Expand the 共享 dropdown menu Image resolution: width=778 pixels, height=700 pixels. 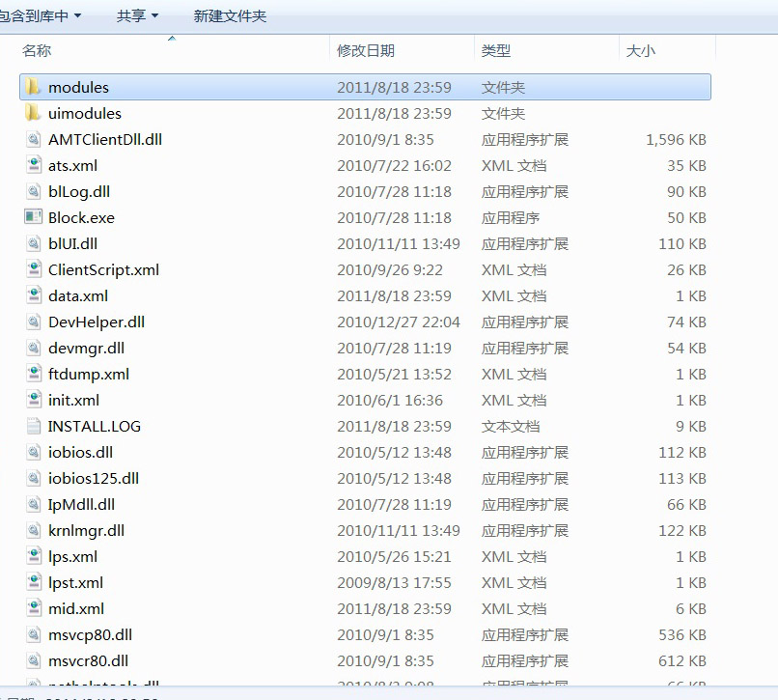[137, 15]
